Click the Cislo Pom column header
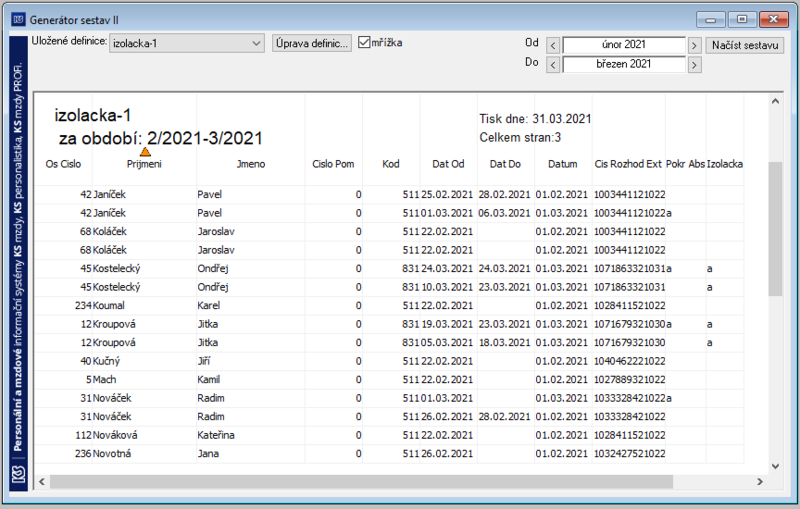This screenshot has width=800, height=509. click(333, 164)
